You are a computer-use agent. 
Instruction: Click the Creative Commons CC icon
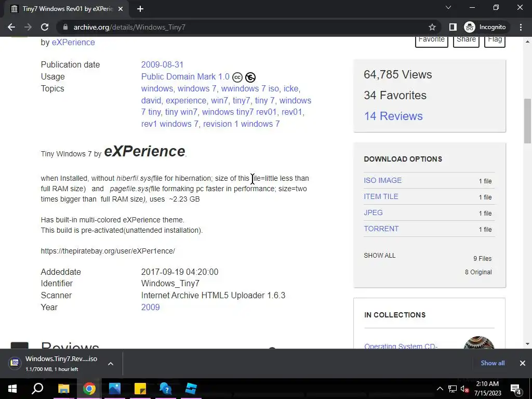(237, 77)
